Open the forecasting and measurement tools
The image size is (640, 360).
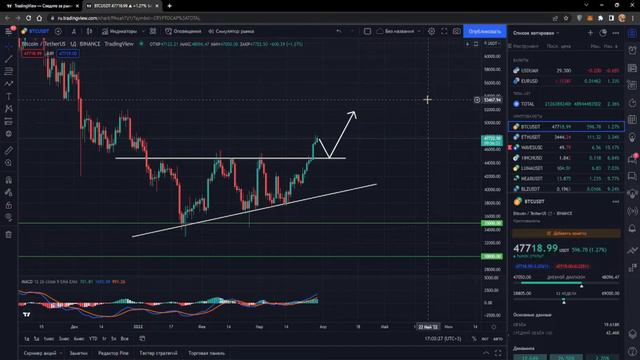pos(9,121)
